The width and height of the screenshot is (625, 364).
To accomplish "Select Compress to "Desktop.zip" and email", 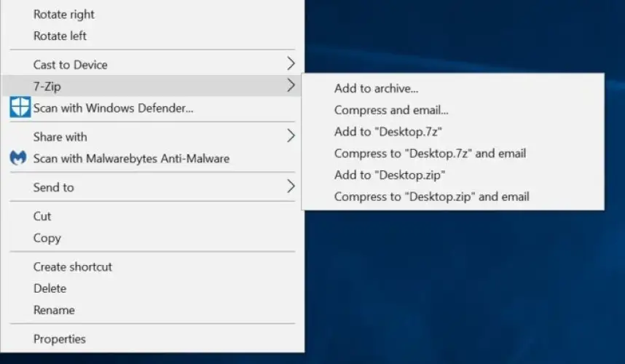I will coord(431,197).
